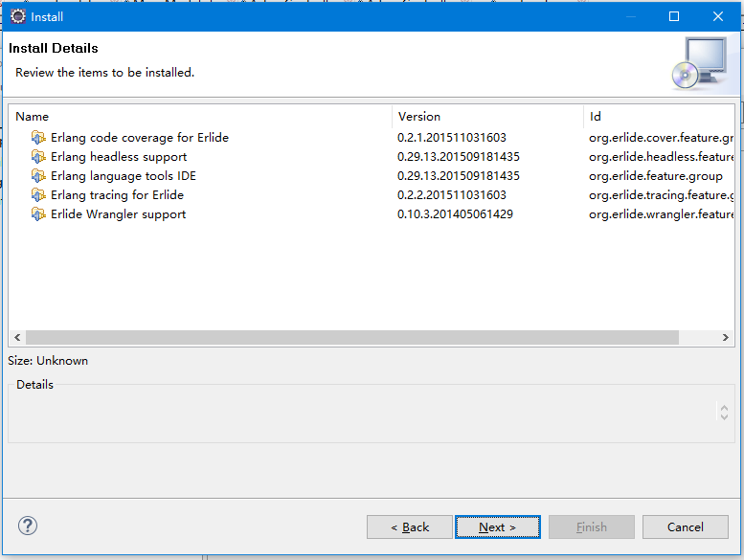Click the feature icon beside Erlang language tools IDE
744x560 pixels.
point(38,176)
